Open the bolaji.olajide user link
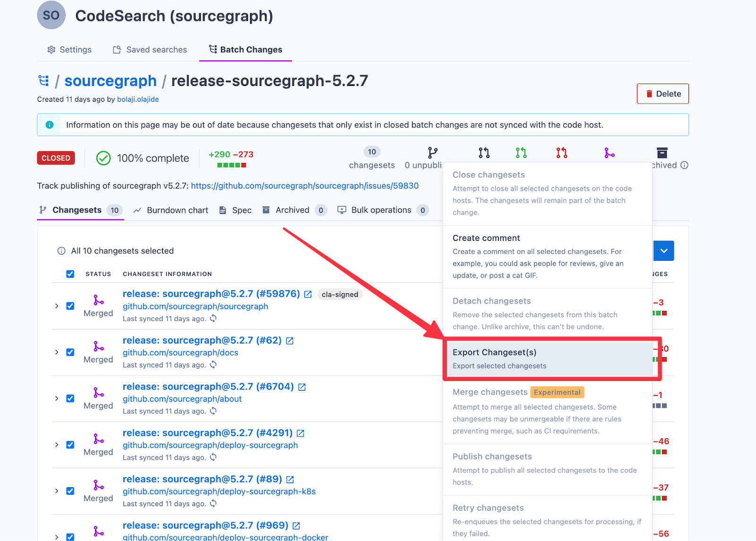The width and height of the screenshot is (756, 541). click(138, 99)
